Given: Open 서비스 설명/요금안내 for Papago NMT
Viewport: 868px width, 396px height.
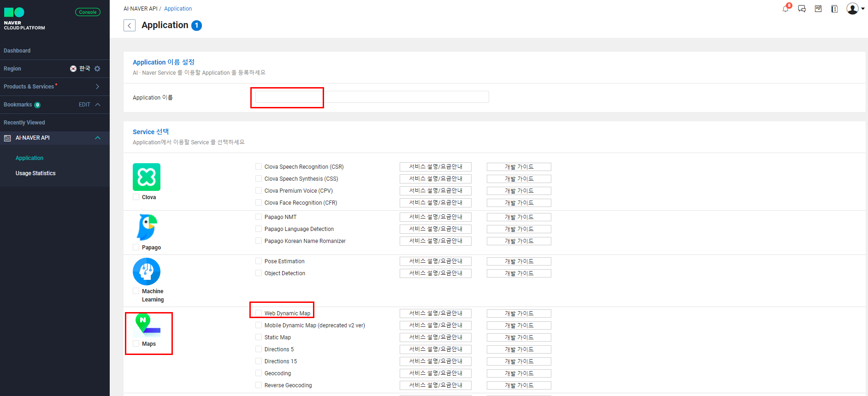Looking at the screenshot, I should [x=436, y=217].
